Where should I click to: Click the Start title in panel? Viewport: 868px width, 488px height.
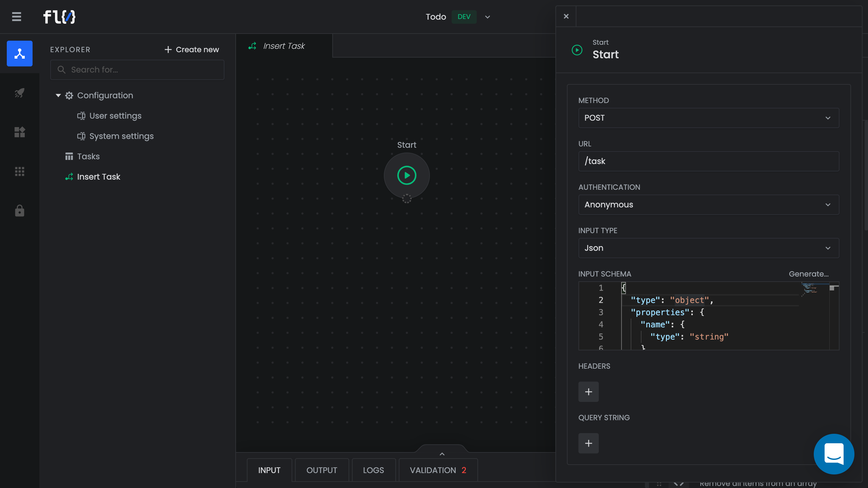point(606,55)
